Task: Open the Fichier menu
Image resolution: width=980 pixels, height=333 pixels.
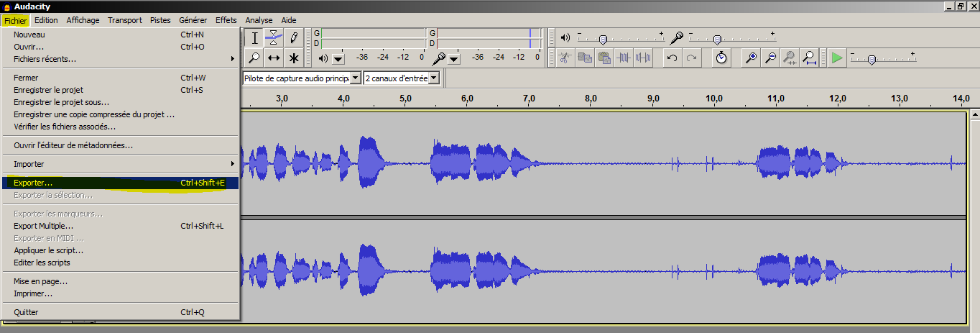Action: 15,20
